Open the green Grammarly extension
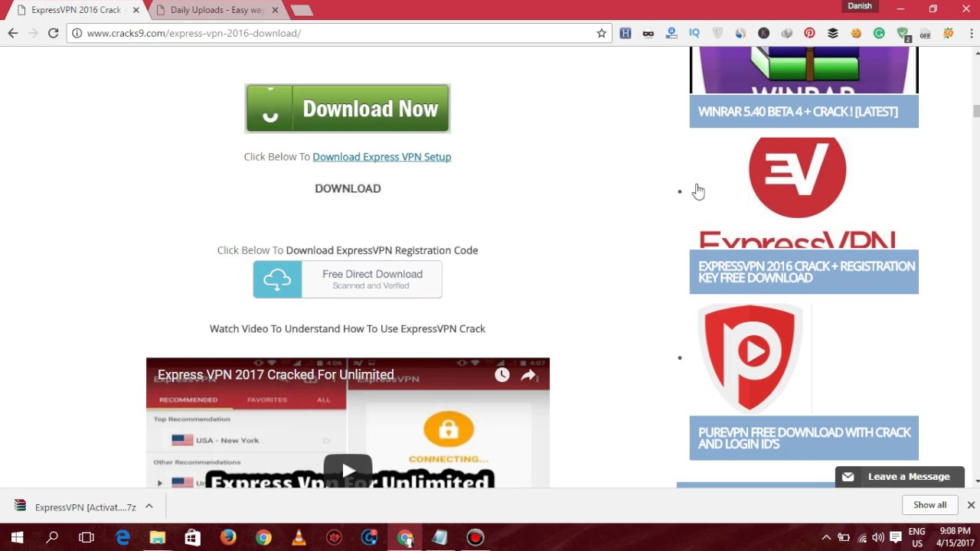The image size is (980, 551). (x=879, y=33)
